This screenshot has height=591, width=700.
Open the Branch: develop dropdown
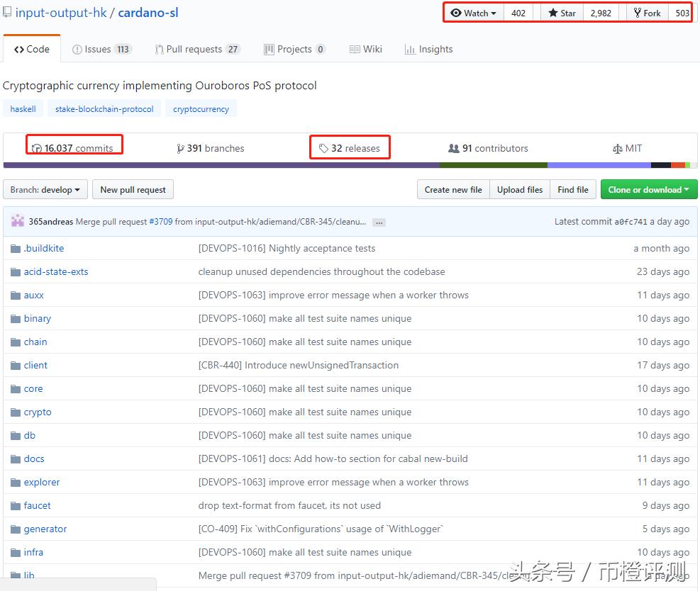coord(45,190)
